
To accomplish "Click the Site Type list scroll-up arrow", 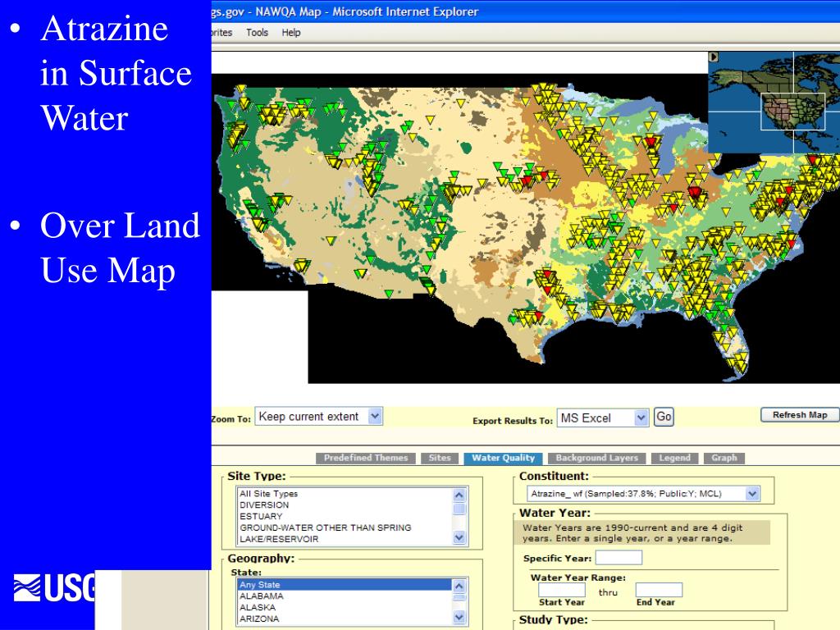I will coord(459,495).
